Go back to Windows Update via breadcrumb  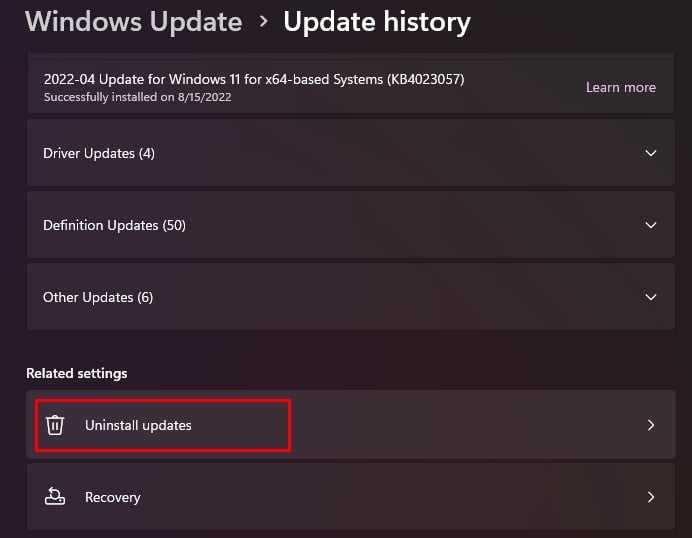pyautogui.click(x=133, y=21)
